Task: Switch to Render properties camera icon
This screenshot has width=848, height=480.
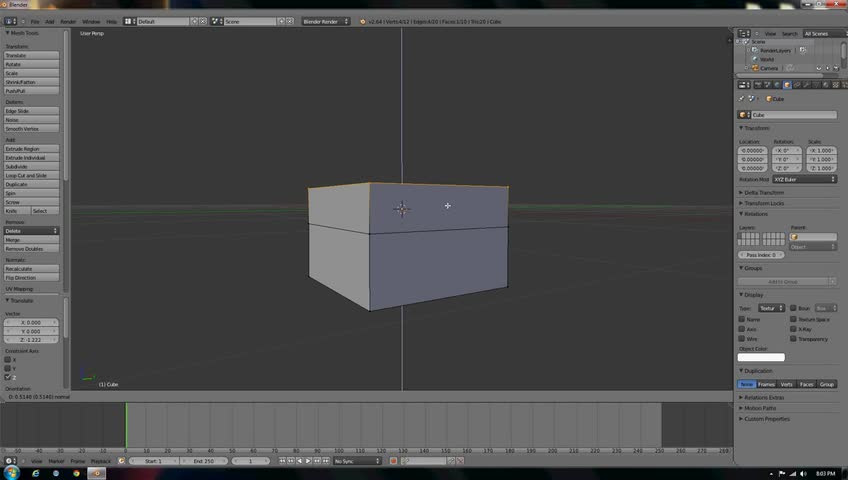Action: [758, 85]
